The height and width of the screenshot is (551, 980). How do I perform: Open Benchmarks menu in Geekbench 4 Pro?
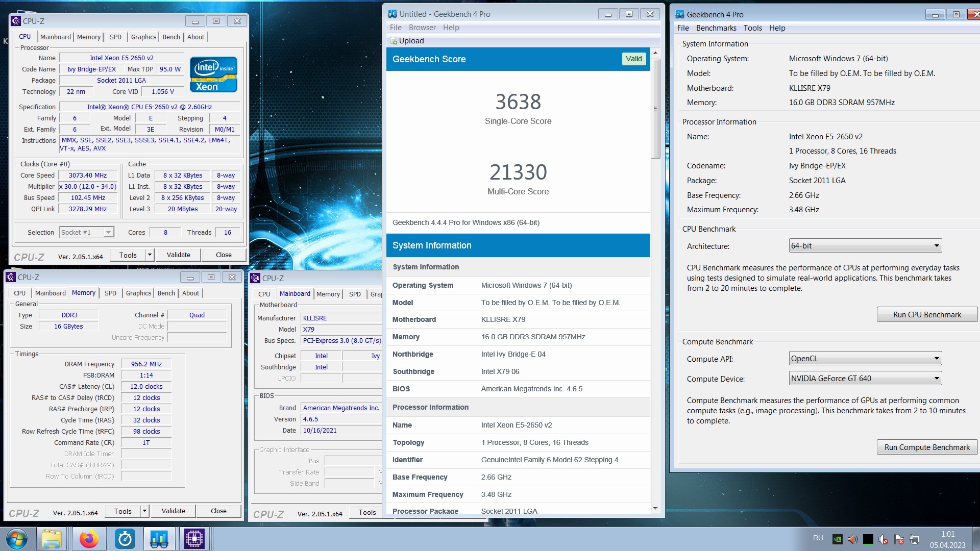pyautogui.click(x=716, y=28)
